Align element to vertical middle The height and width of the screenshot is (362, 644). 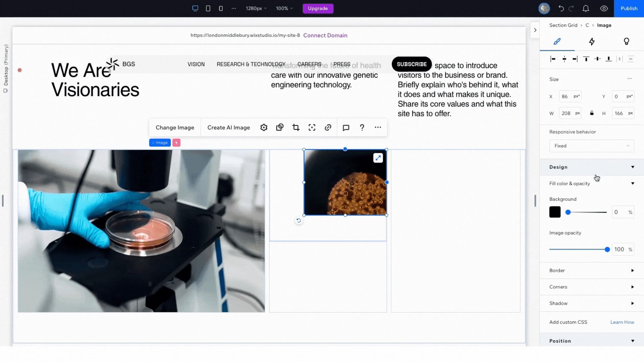(x=597, y=59)
